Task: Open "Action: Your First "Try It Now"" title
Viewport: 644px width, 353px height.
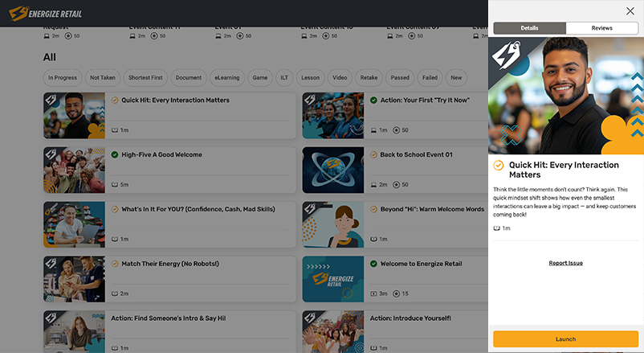Action: coord(425,100)
